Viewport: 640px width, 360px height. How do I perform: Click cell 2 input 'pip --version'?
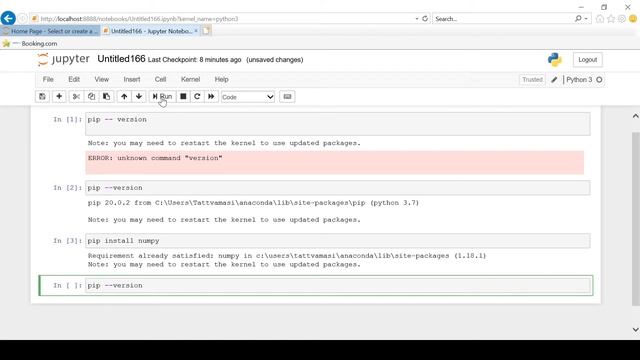pyautogui.click(x=338, y=188)
